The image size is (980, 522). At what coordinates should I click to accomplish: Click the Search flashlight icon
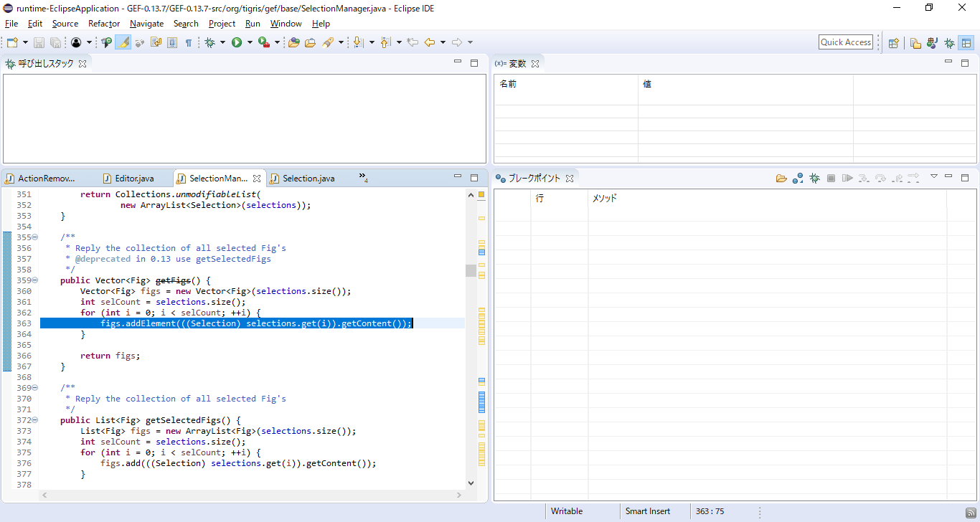(328, 43)
